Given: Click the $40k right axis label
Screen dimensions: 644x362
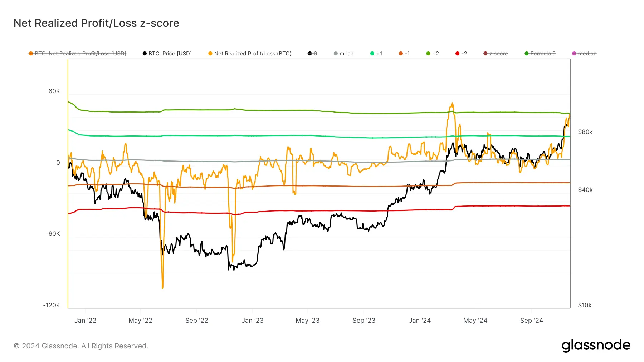Looking at the screenshot, I should [x=585, y=190].
